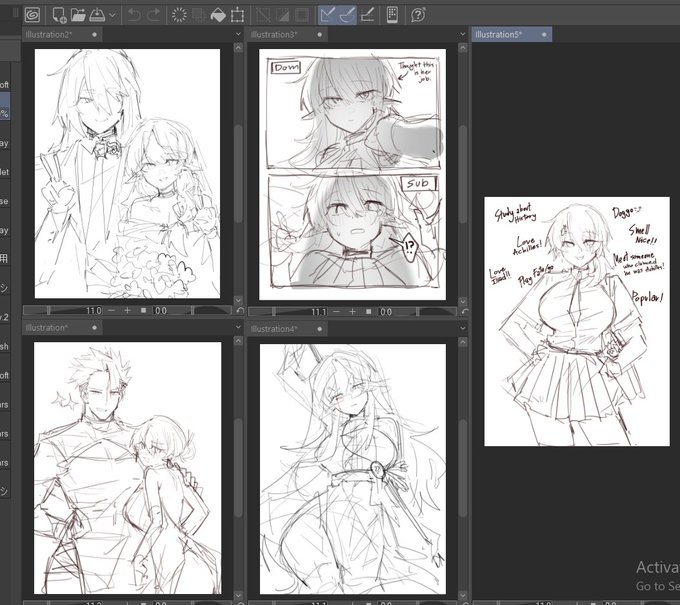Click the Save icon in toolbar
The width and height of the screenshot is (680, 605).
97,15
